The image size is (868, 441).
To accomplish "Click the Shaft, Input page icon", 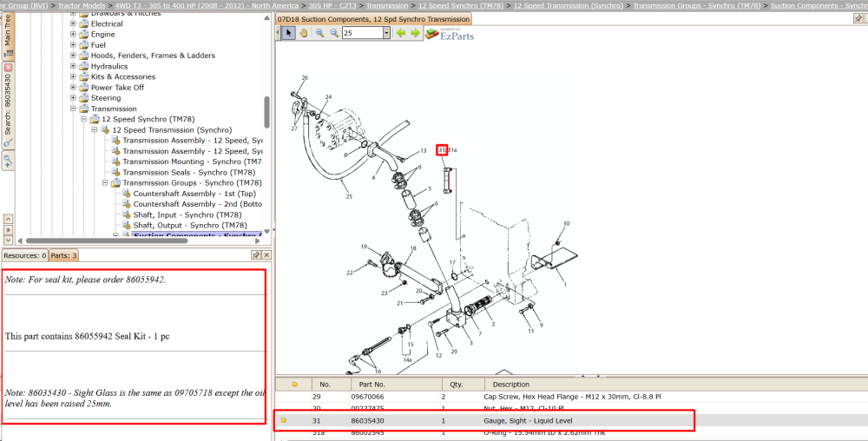I will point(126,214).
